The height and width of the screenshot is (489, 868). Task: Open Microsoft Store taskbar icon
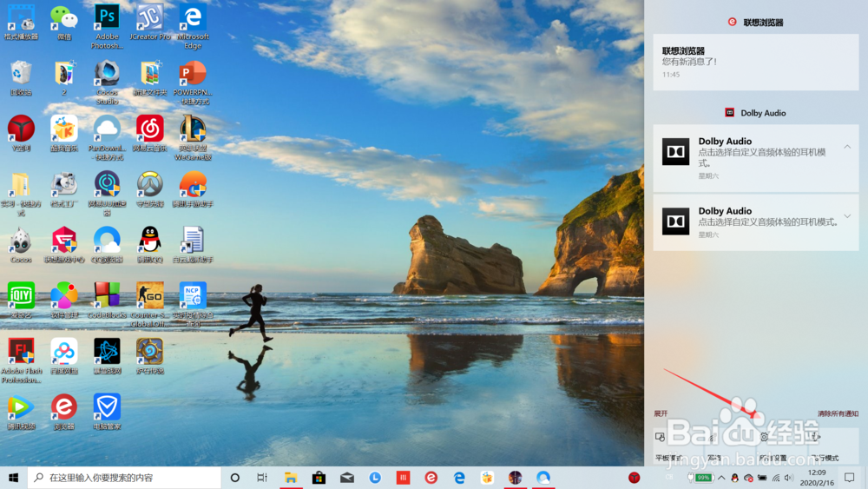(319, 478)
